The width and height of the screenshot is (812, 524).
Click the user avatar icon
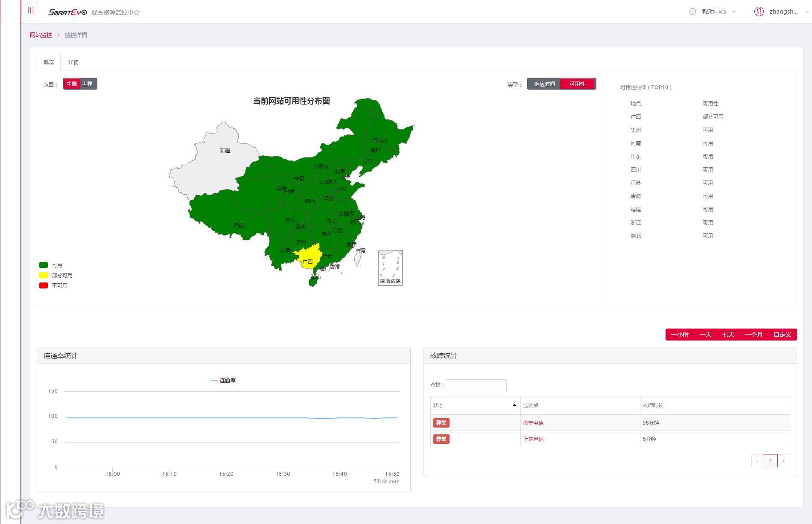759,12
